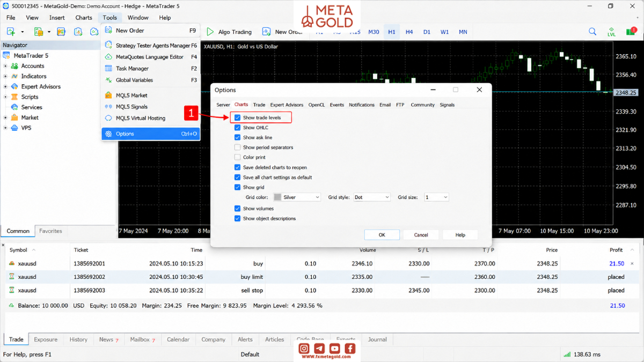Screen dimensions: 644x362
Task: Toggle Show object descriptions checkbox
Action: tap(238, 218)
